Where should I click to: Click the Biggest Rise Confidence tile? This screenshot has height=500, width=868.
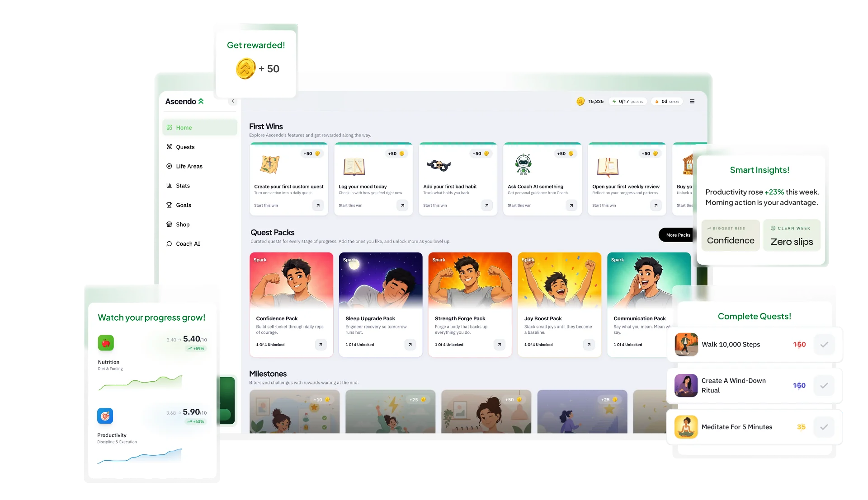click(x=731, y=235)
